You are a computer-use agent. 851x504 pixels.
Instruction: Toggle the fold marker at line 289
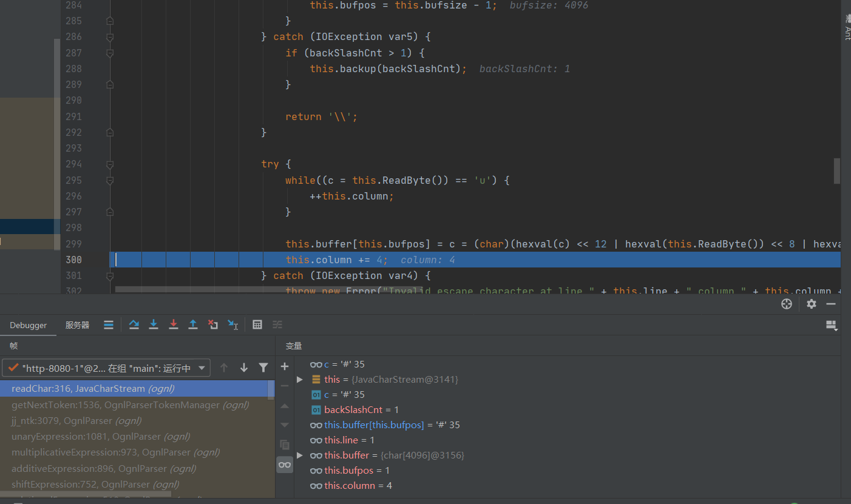coord(110,85)
